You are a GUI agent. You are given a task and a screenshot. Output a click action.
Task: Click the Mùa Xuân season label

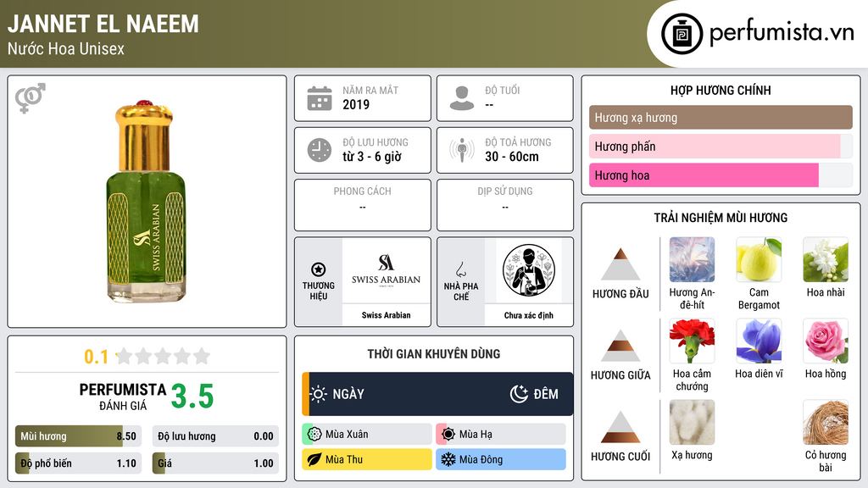pos(347,435)
